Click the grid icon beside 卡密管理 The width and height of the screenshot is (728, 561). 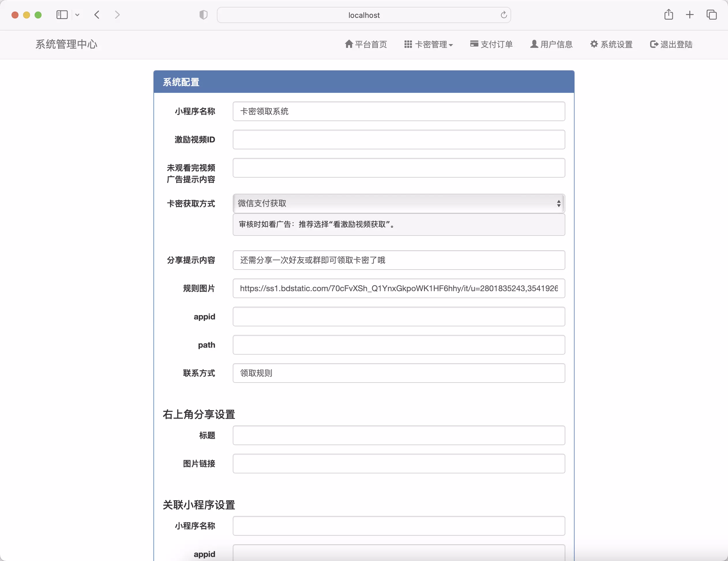tap(408, 44)
